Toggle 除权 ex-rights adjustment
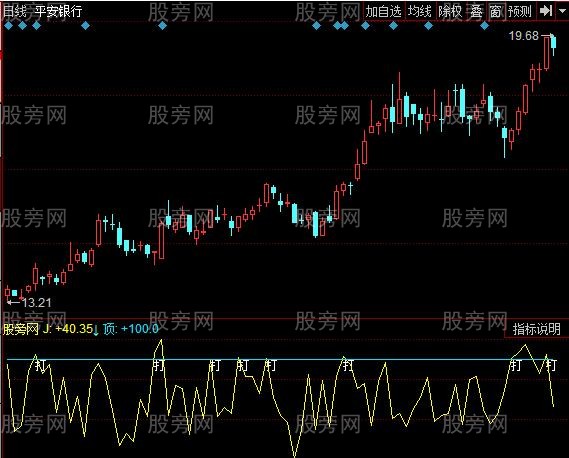 450,12
